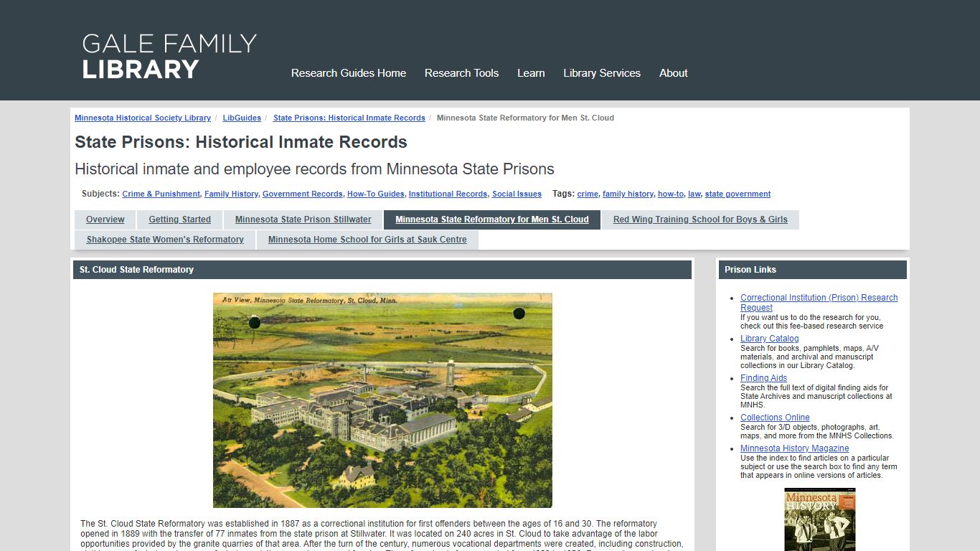
Task: Visit Minnesota History Magazine link
Action: (x=794, y=448)
